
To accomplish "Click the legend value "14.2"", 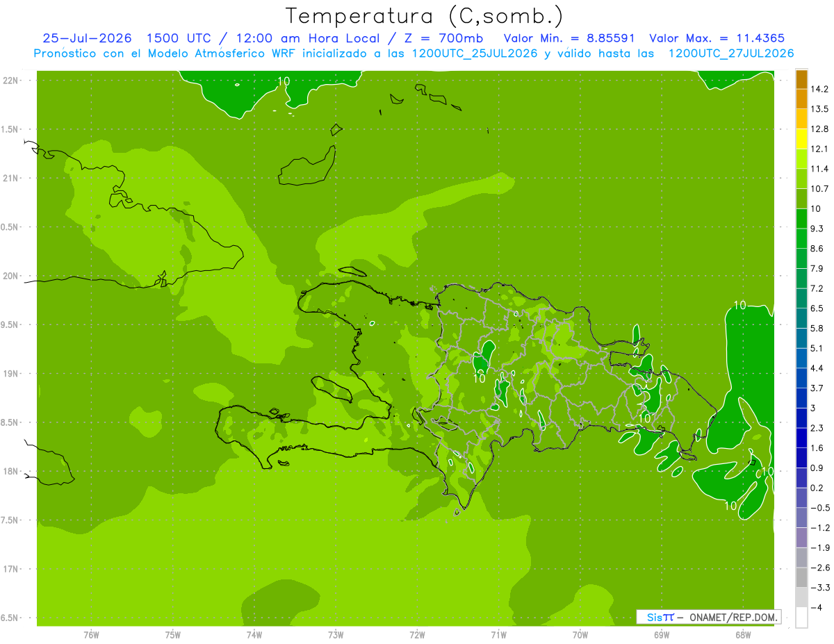I will pos(819,89).
